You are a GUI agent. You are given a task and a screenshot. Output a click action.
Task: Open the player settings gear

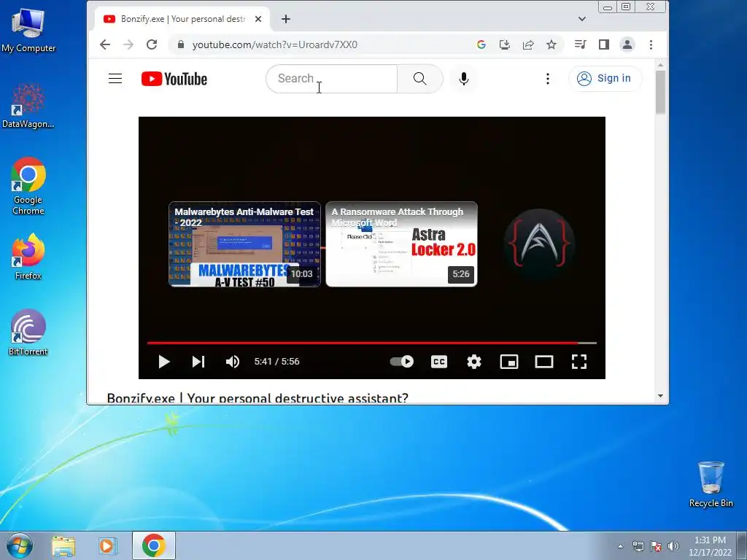[x=474, y=362]
